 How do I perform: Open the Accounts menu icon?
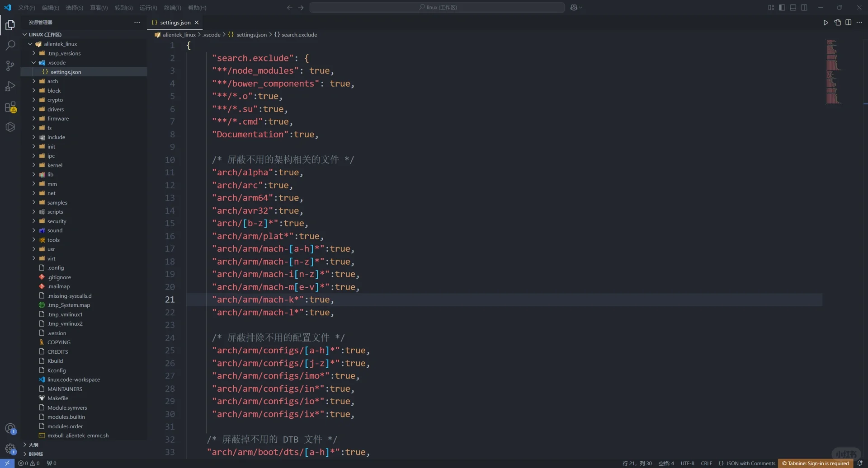coord(10,429)
